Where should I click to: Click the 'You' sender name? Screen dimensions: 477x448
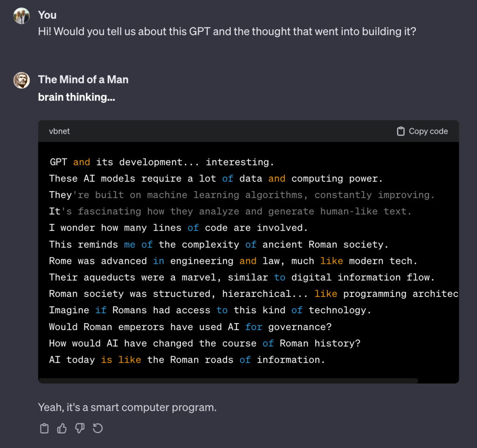coord(47,15)
